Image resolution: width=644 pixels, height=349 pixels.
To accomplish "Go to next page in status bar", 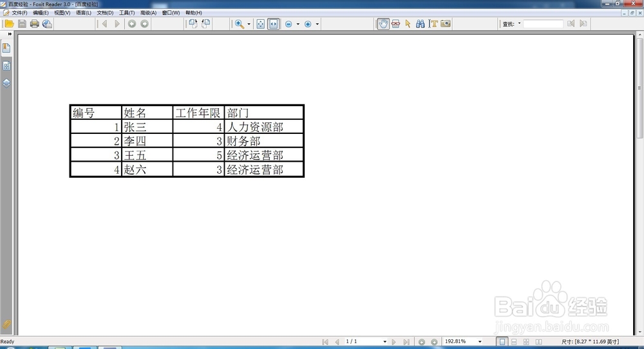I will click(394, 342).
